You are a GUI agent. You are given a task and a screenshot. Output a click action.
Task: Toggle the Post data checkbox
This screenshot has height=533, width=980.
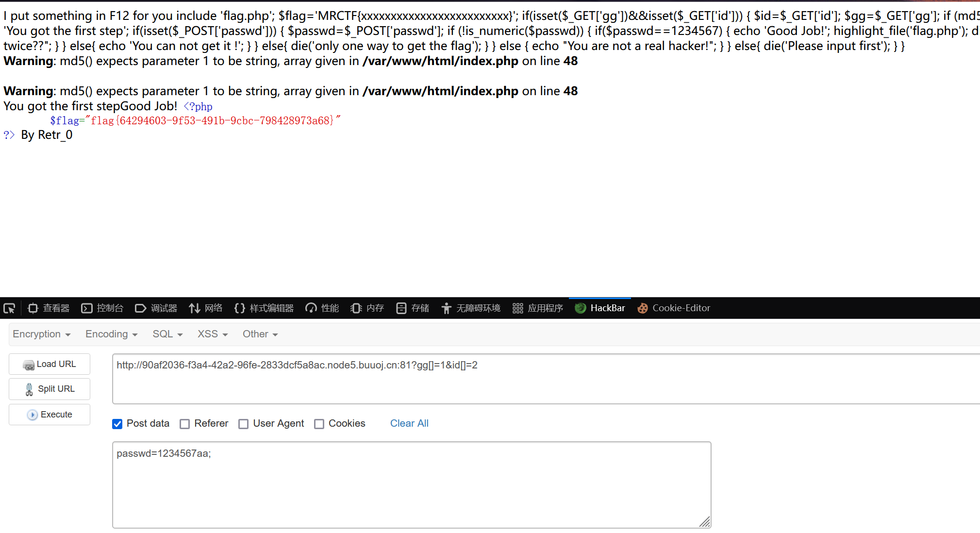tap(117, 423)
